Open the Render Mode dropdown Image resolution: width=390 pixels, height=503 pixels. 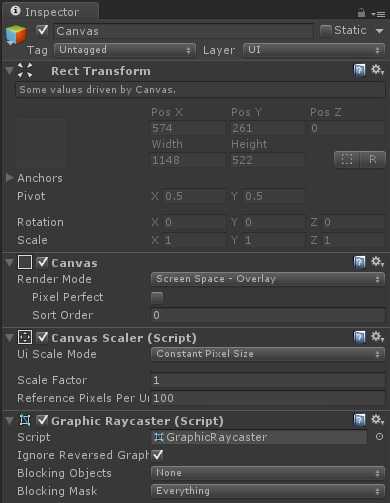268,279
